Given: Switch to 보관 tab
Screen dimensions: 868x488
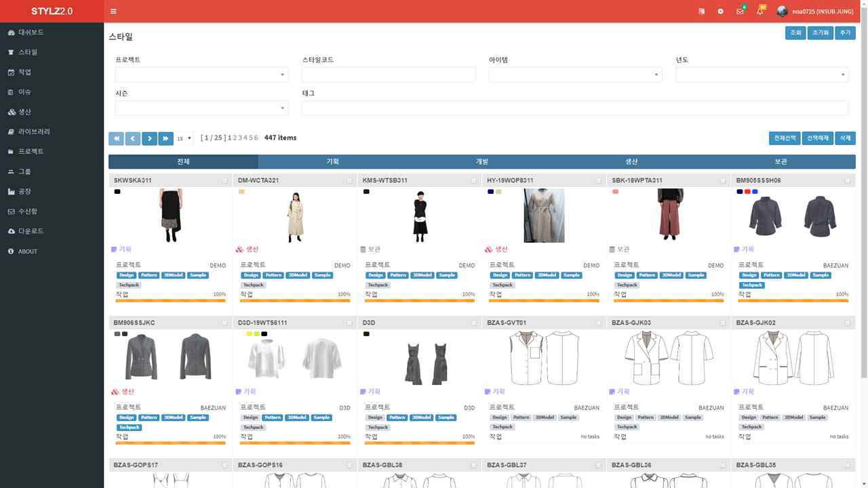Looking at the screenshot, I should (x=781, y=162).
